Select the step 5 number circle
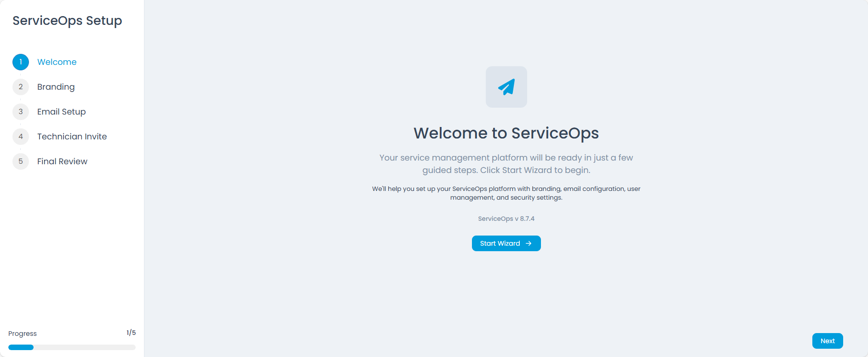 [21, 161]
